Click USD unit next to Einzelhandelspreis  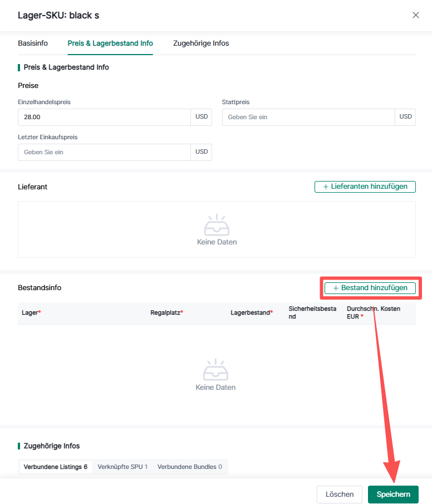(202, 118)
